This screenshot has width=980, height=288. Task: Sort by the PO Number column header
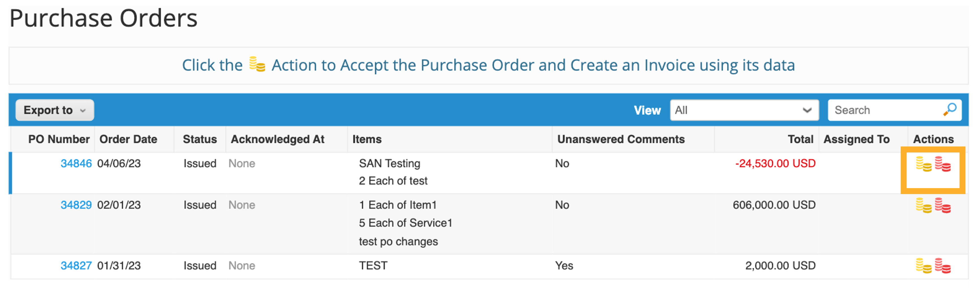click(59, 139)
